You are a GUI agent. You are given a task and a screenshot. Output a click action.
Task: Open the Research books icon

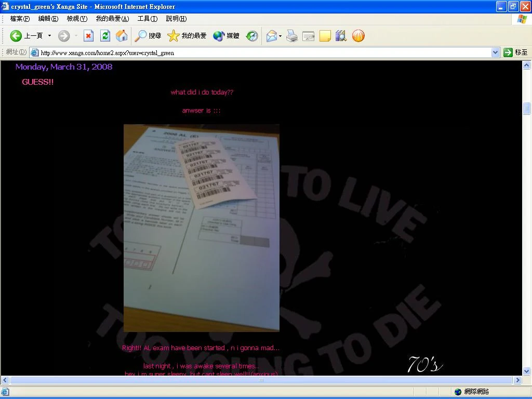click(341, 36)
